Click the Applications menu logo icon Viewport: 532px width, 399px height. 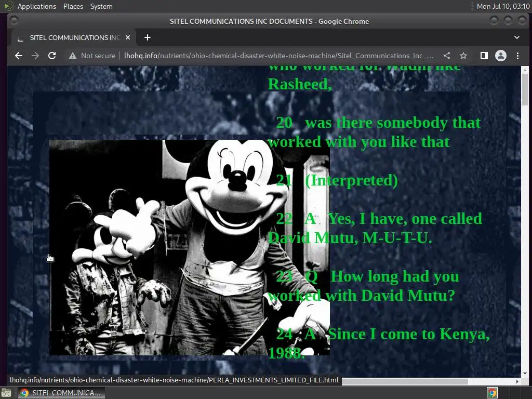tap(8, 6)
